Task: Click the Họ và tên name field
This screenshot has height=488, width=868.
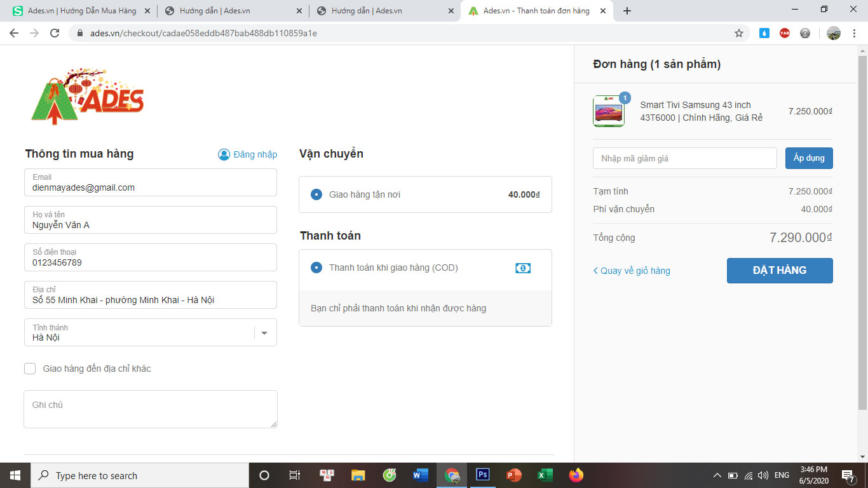Action: coord(151,220)
